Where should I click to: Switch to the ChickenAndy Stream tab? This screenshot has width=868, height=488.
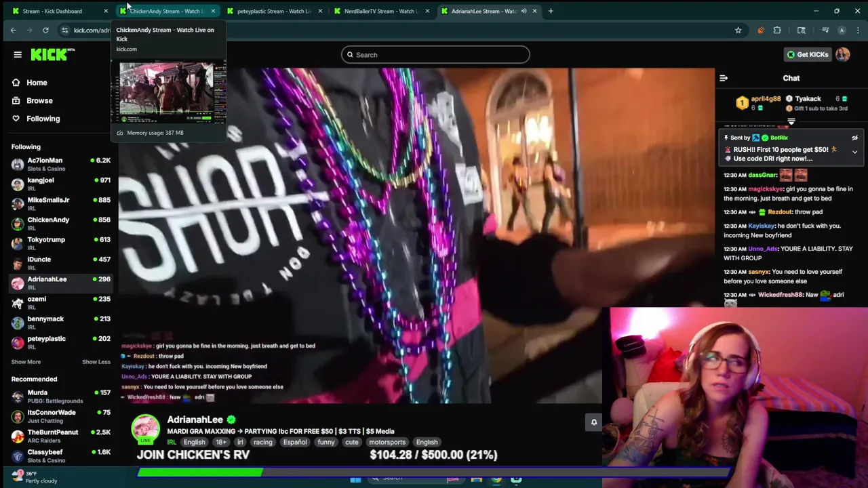(x=168, y=11)
